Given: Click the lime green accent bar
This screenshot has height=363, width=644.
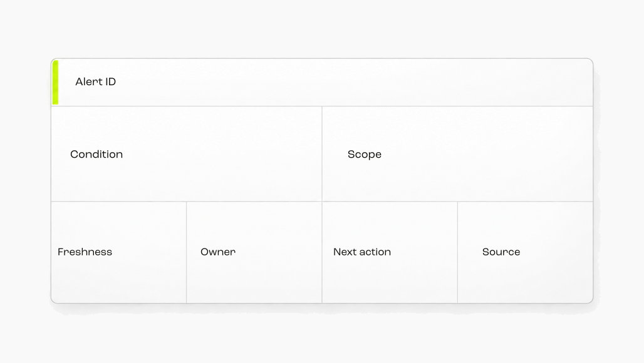Looking at the screenshot, I should (56, 82).
